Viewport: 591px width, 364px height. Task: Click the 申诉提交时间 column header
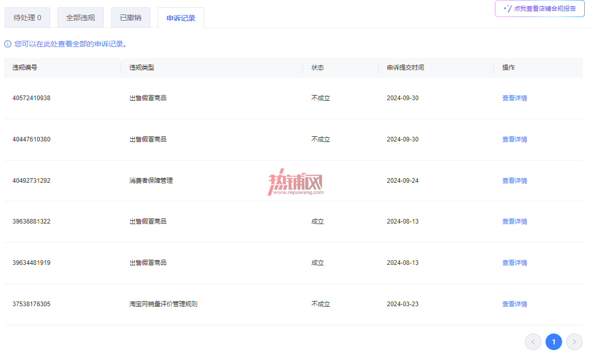click(x=405, y=68)
